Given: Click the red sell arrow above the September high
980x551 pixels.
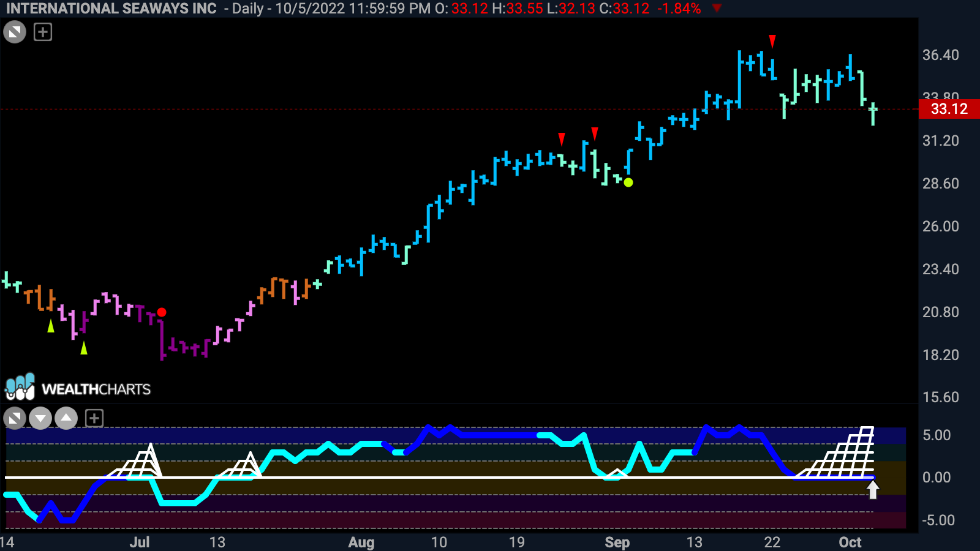Looking at the screenshot, I should point(772,41).
